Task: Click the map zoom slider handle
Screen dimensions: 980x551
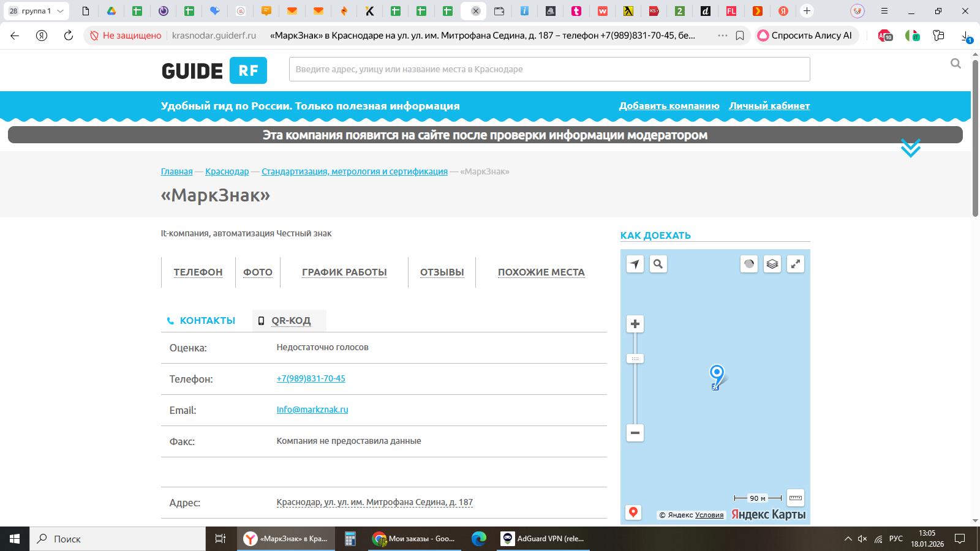Action: pyautogui.click(x=635, y=359)
